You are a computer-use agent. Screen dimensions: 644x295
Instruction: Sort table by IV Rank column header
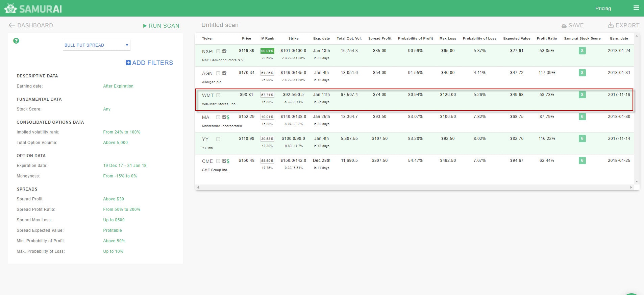coord(267,39)
